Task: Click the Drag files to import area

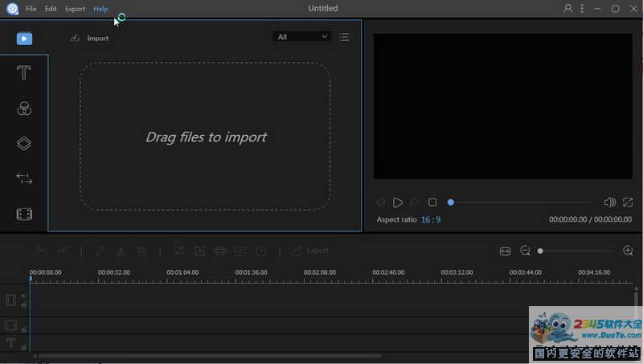Action: tap(205, 137)
